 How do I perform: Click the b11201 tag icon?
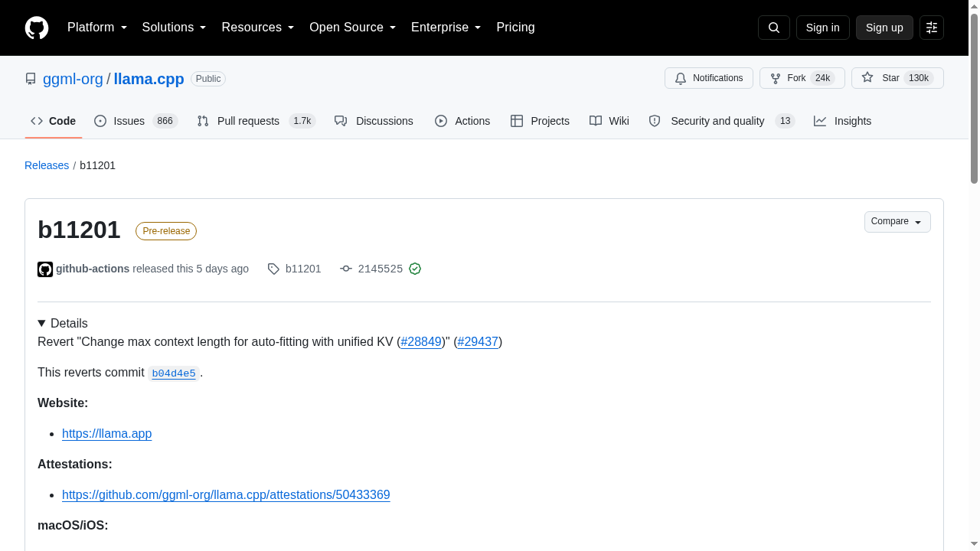[273, 269]
